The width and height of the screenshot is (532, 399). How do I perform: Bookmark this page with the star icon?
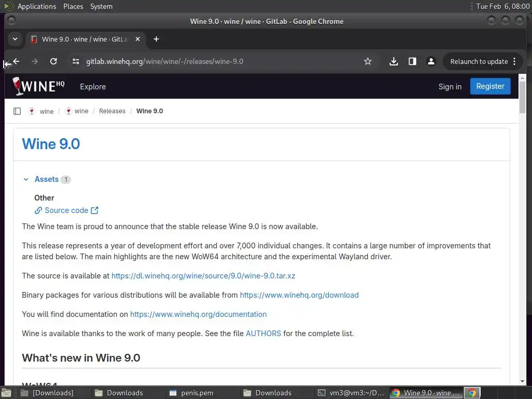(368, 61)
